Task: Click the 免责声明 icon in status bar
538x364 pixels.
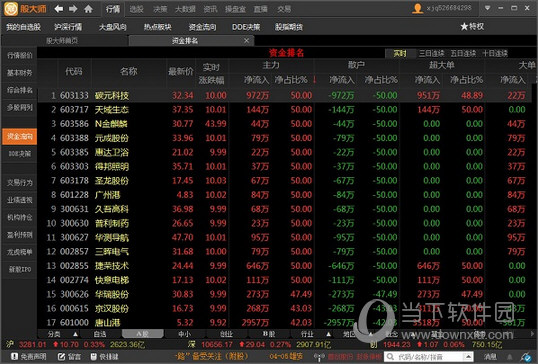Action: [x=14, y=356]
